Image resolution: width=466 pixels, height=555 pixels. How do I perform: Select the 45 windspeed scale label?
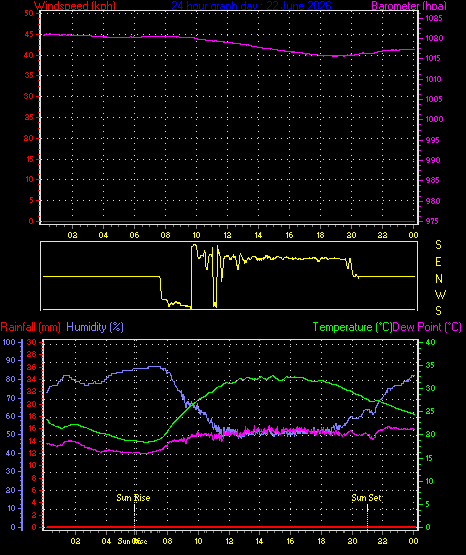click(29, 34)
